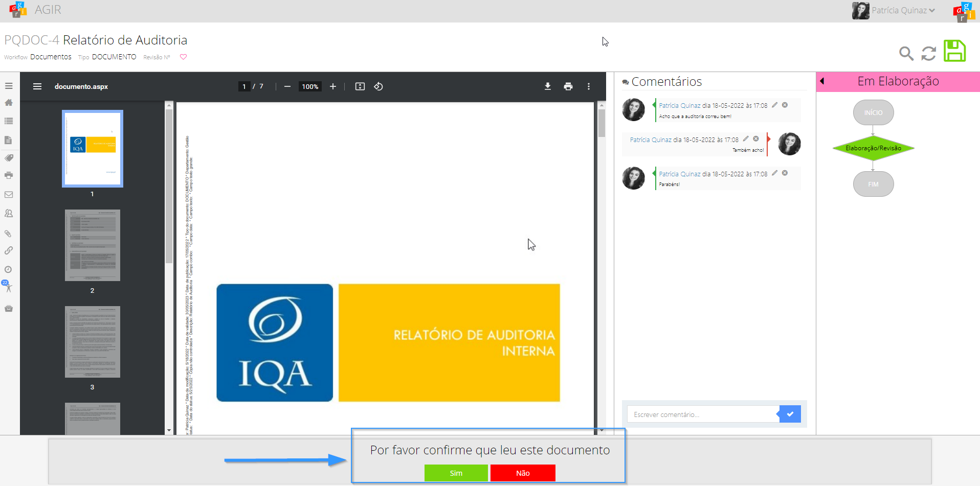
Task: Delete the 'Parabéns!' comment
Action: tap(785, 173)
